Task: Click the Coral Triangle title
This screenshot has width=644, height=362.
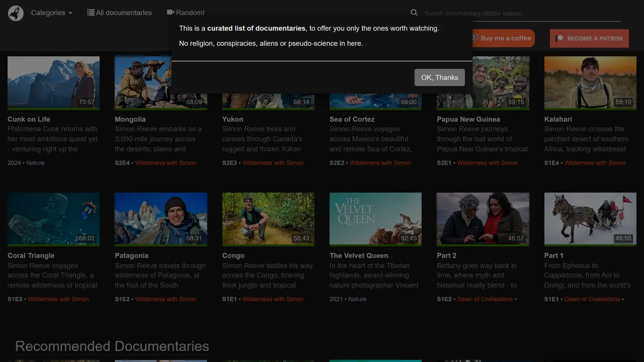Action: [31, 255]
